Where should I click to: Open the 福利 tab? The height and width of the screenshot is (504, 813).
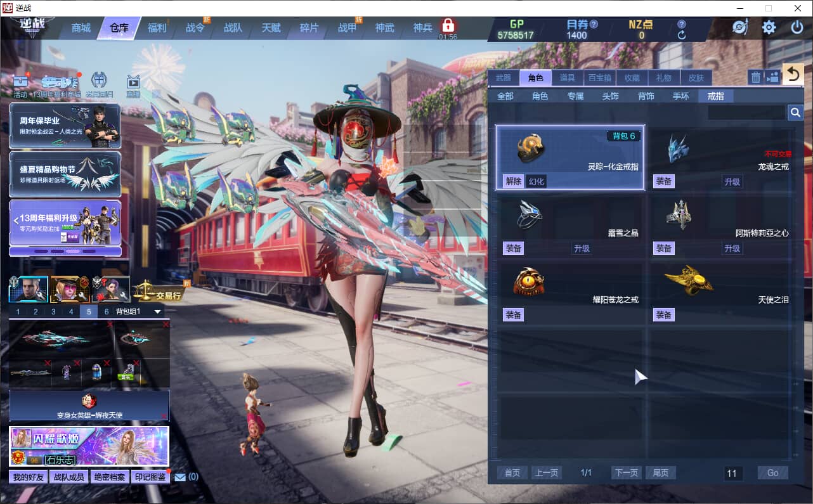[157, 28]
